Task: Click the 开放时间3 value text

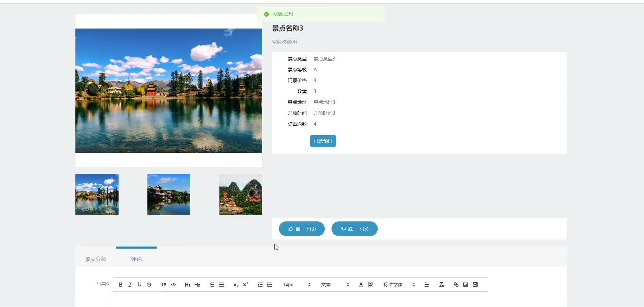Action: coord(324,113)
